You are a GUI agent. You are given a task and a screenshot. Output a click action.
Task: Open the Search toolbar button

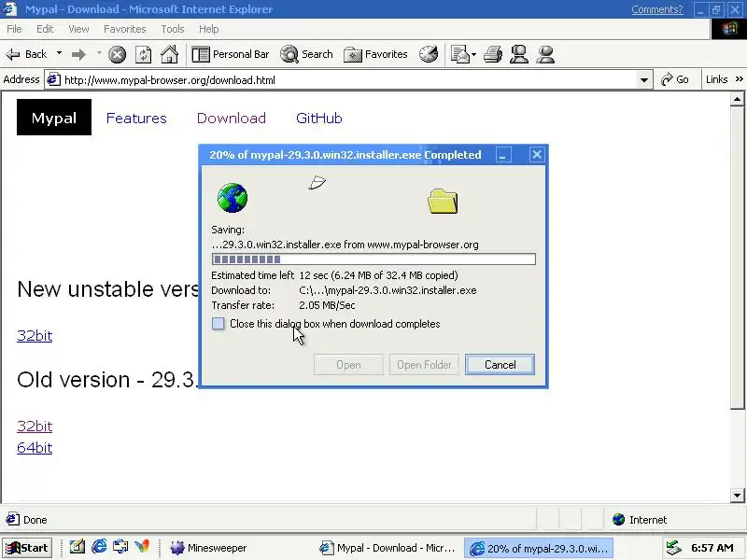coord(307,54)
